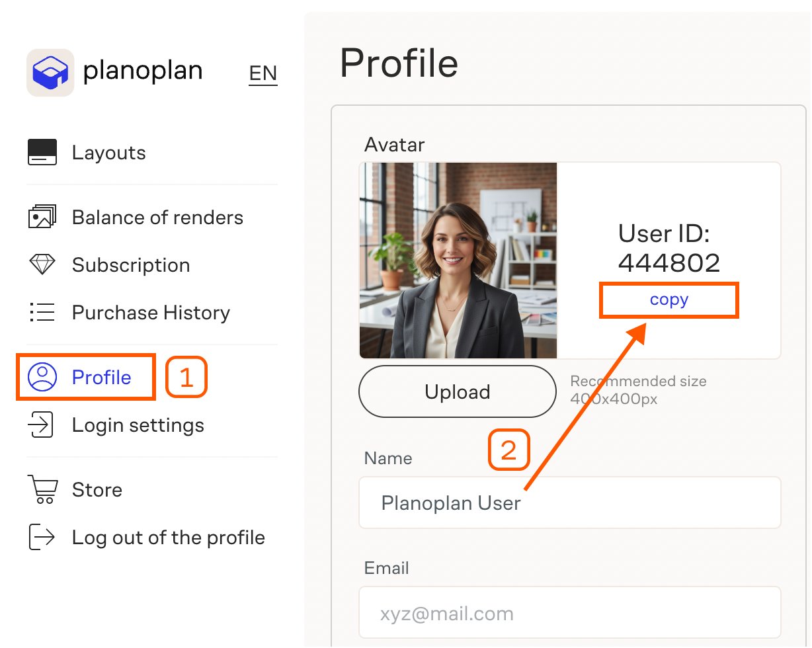The width and height of the screenshot is (812, 648).
Task: Click the planoplan cube logo icon
Action: pyautogui.click(x=50, y=73)
